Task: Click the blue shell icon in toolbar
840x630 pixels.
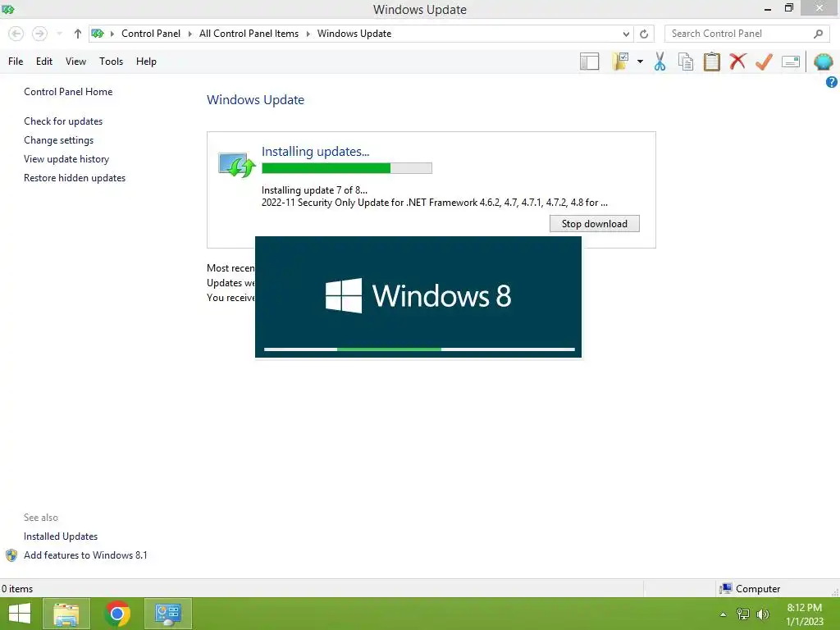Action: [824, 62]
